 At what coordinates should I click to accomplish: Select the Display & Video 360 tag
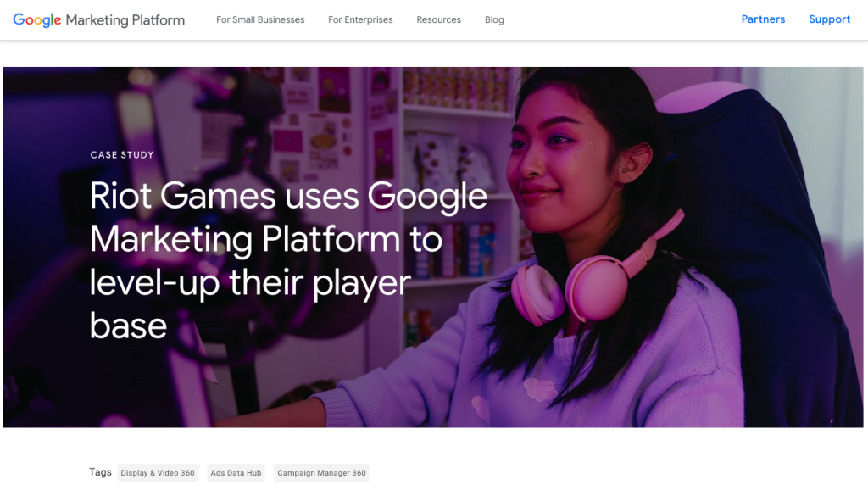158,473
